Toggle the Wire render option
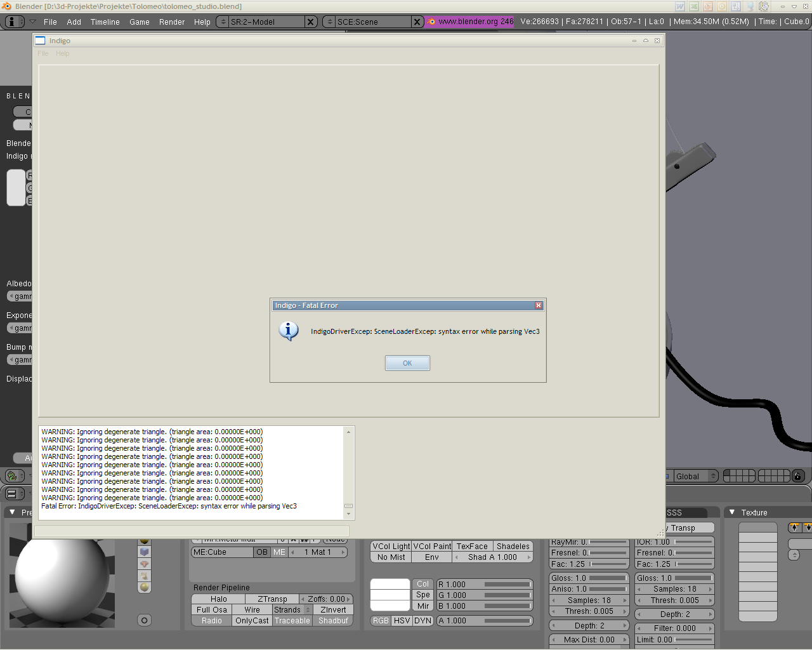Screen dimensions: 812x650 coord(252,609)
